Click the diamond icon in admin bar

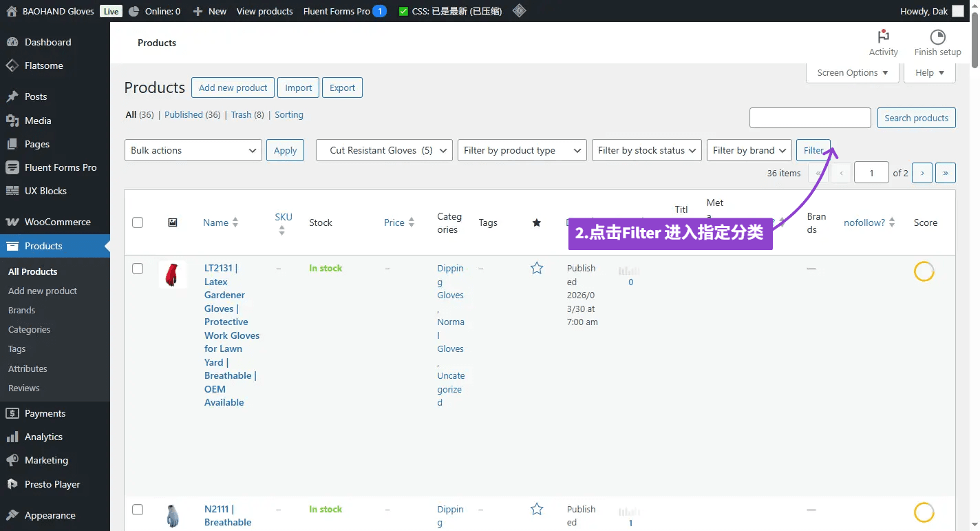click(x=520, y=11)
